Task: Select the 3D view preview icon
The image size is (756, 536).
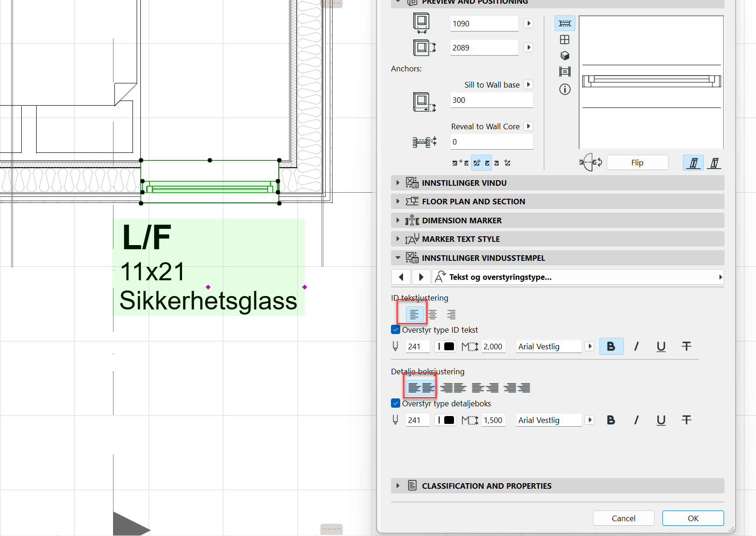Action: [x=565, y=56]
